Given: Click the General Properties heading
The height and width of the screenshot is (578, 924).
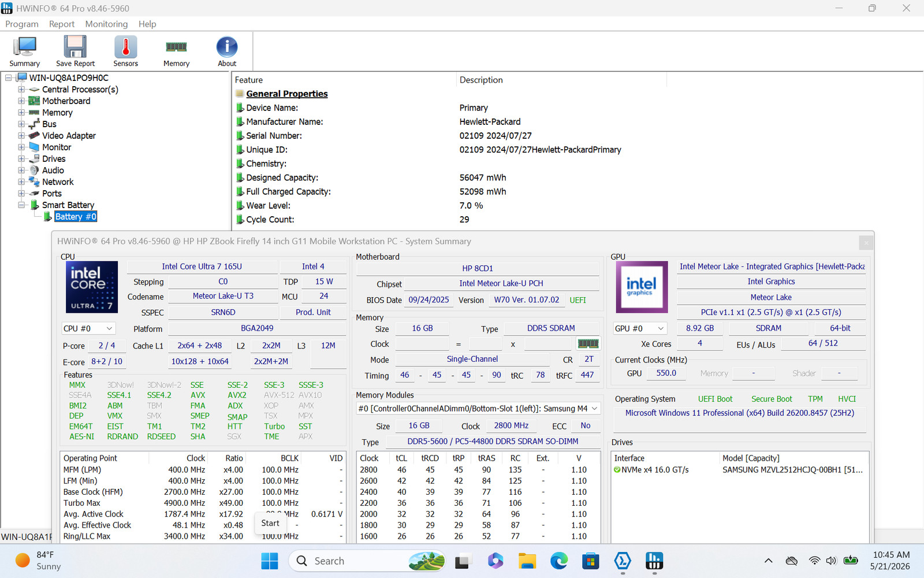Looking at the screenshot, I should coord(287,94).
